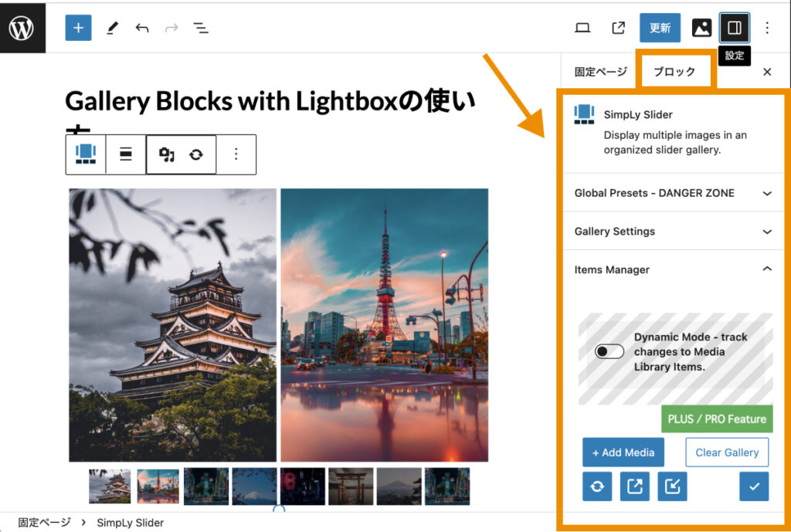Click the blue checkmark confirm icon
791x532 pixels.
(753, 486)
